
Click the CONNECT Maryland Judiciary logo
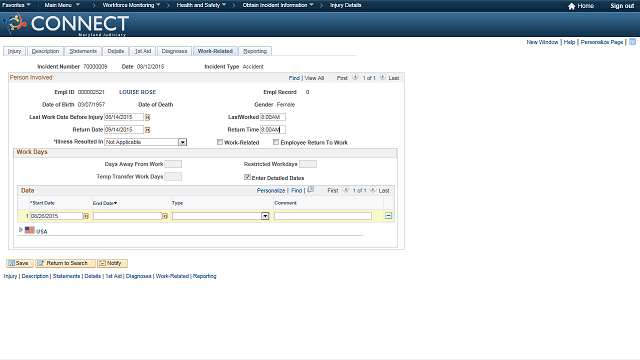66,24
